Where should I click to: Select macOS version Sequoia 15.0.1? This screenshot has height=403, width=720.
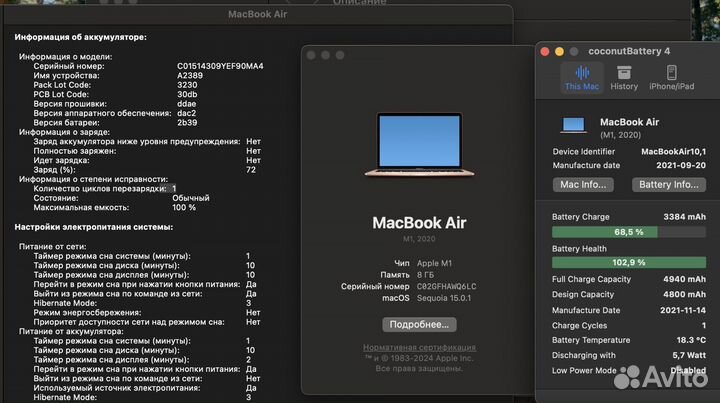(444, 298)
